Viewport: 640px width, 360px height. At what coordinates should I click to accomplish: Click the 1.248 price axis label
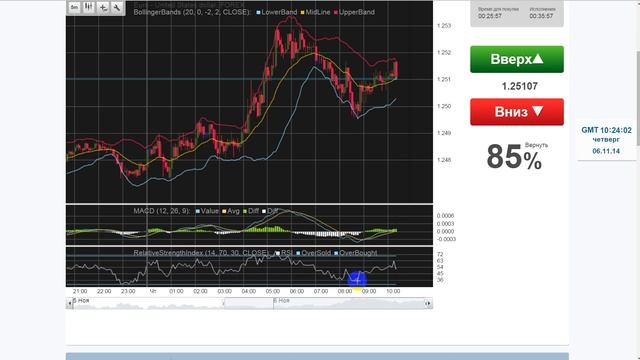(444, 160)
